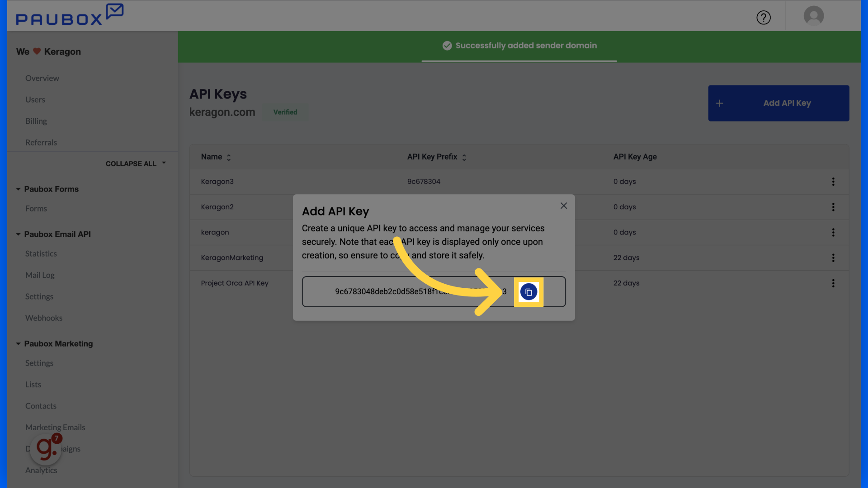868x488 pixels.
Task: Open Marketing Emails in the sidebar
Action: tap(55, 427)
